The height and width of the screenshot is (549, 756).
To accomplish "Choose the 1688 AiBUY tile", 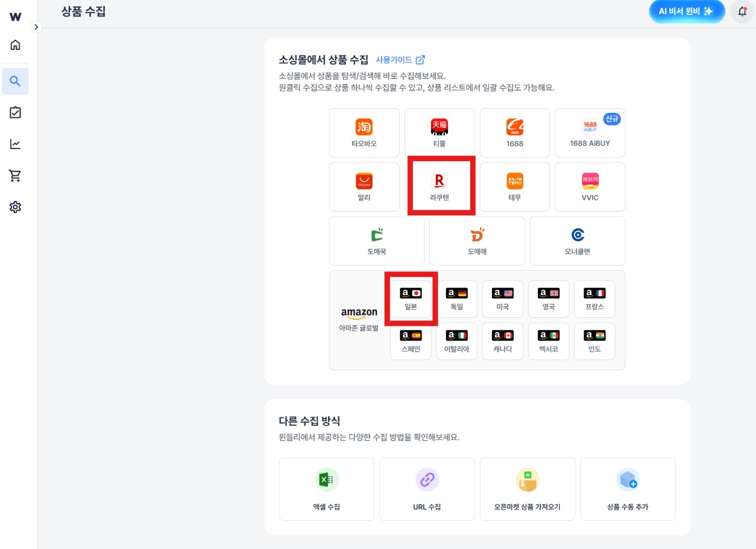I will coord(590,133).
